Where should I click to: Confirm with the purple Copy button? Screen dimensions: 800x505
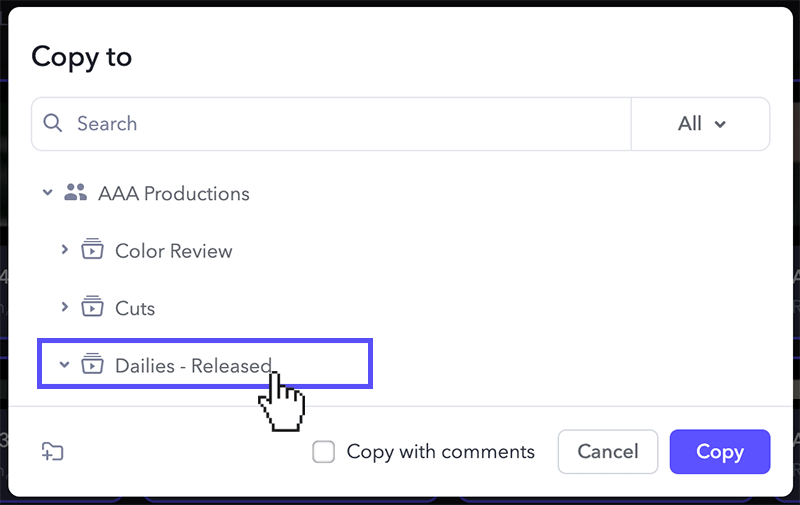(x=720, y=451)
